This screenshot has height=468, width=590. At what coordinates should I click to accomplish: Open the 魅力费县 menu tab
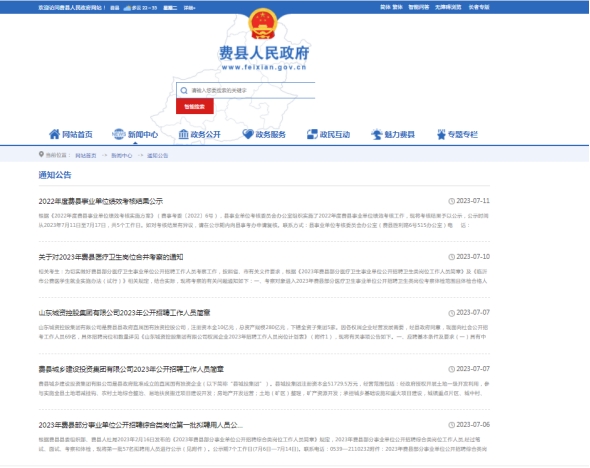click(393, 134)
